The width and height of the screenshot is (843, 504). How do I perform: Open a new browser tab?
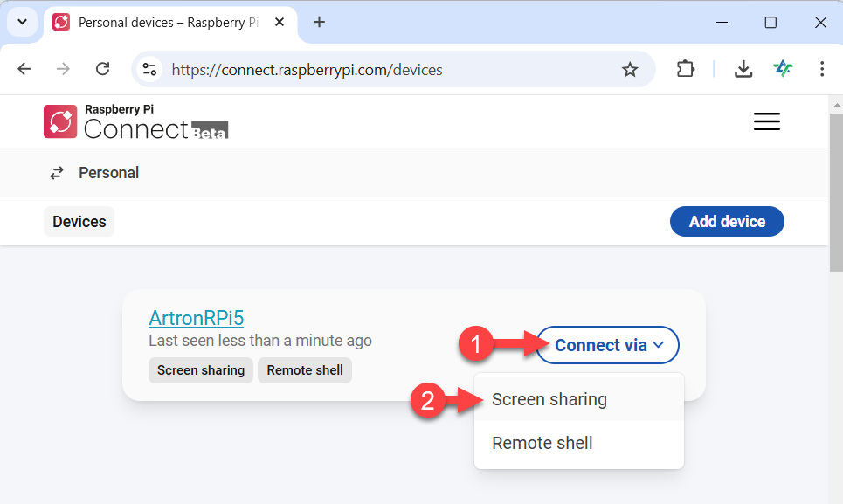click(x=320, y=22)
